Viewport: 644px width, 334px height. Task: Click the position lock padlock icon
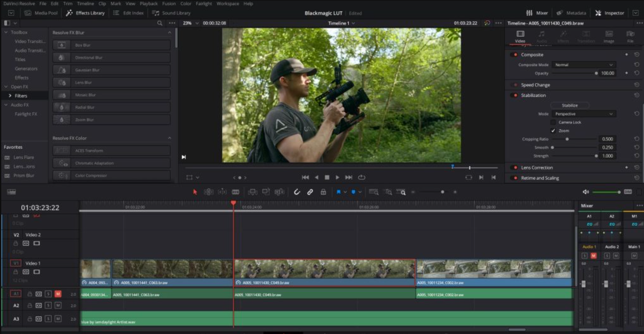click(323, 192)
